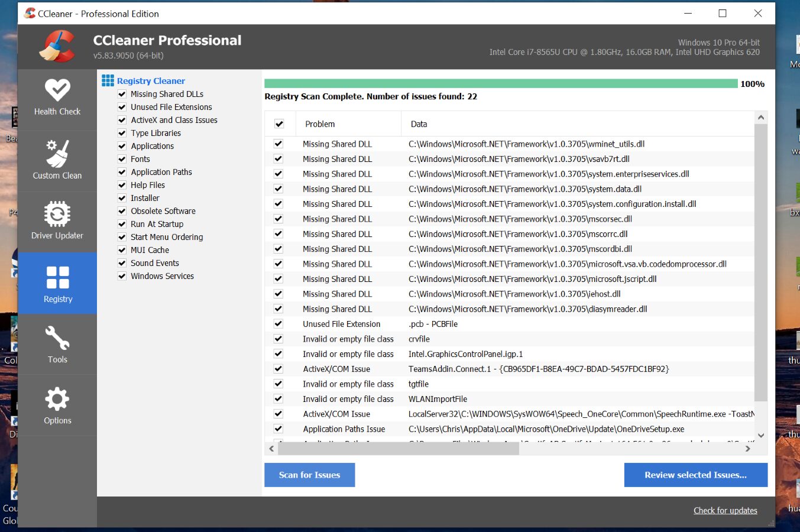800x532 pixels.
Task: Click the Installer option label
Action: click(145, 198)
